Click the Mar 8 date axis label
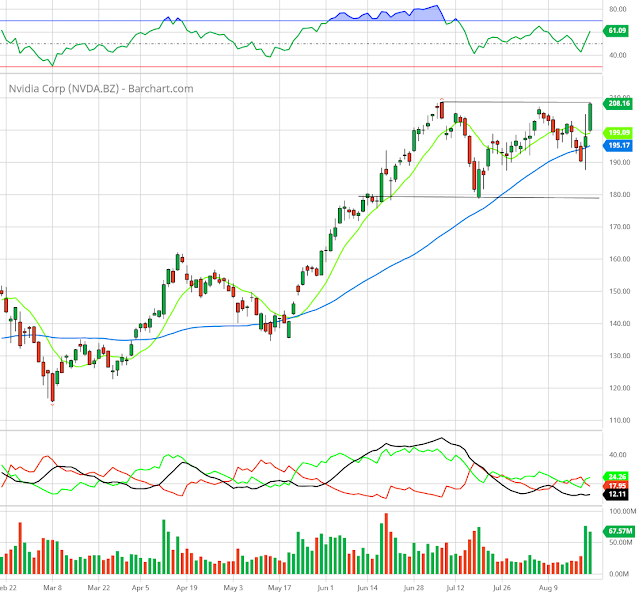 [53, 588]
